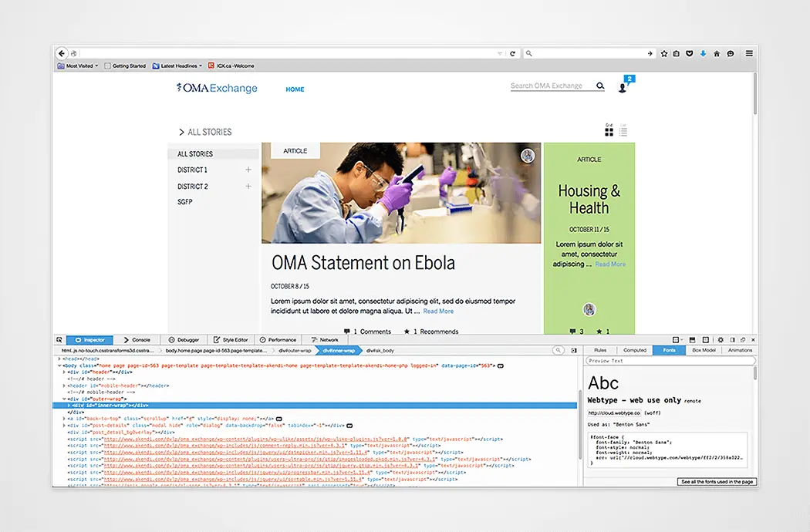Focus the font Preview Text field
Viewport: 810px width, 532px height.
670,361
